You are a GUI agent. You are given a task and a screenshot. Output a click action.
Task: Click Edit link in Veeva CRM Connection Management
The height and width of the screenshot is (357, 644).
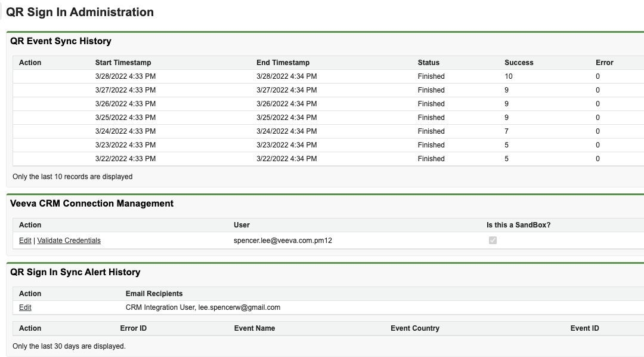click(x=25, y=241)
